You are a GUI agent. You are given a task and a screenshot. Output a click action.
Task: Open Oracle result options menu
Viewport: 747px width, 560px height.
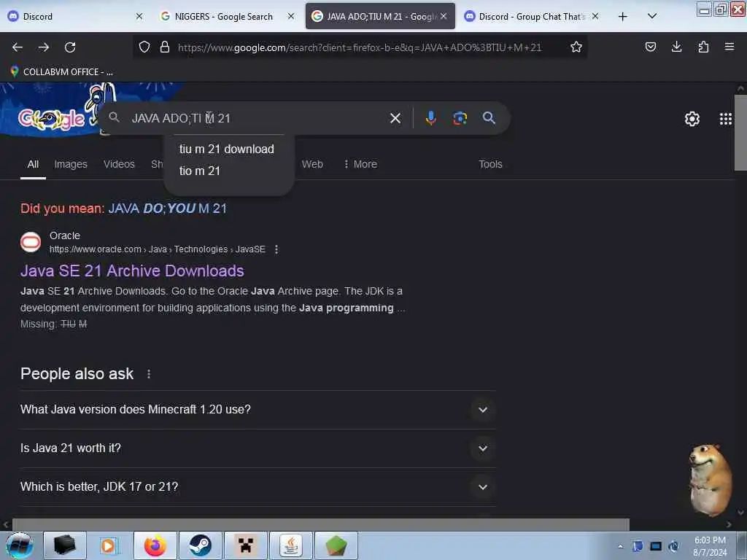(x=276, y=249)
